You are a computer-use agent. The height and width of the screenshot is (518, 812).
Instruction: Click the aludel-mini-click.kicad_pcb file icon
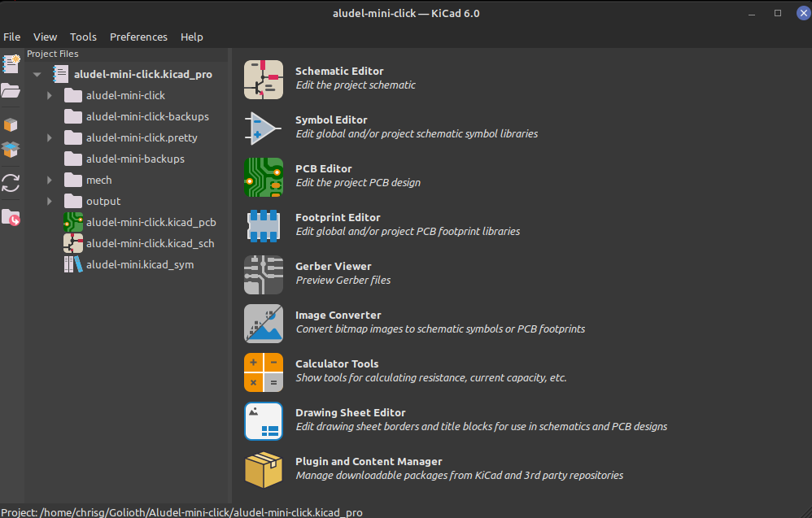tap(73, 222)
